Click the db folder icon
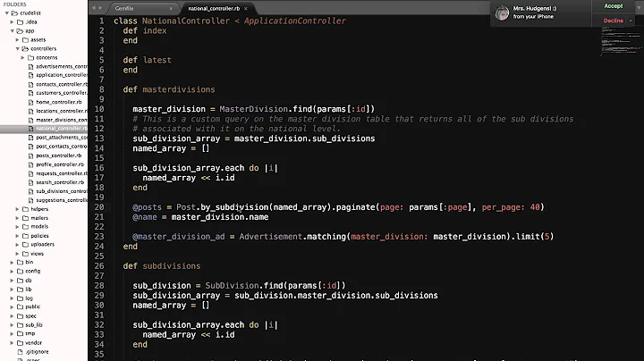 tap(20, 281)
